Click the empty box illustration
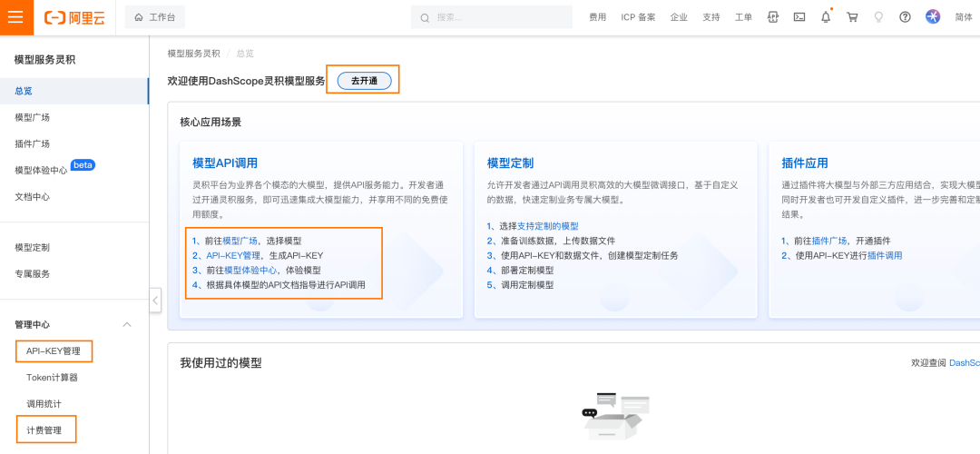 point(615,417)
